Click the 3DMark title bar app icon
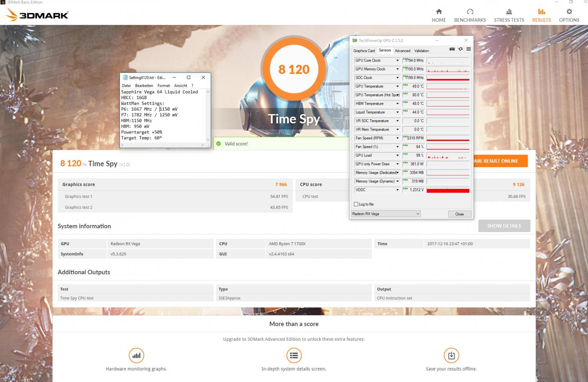588x382 pixels. tap(3, 2)
